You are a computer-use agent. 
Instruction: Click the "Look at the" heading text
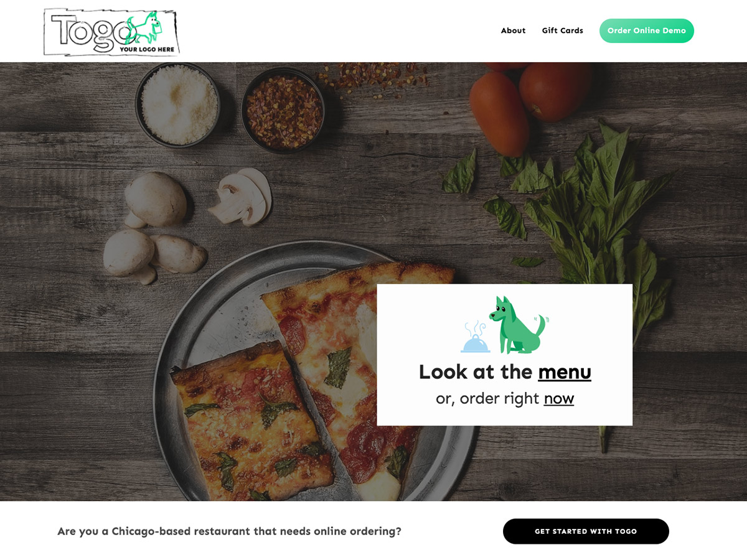click(x=476, y=371)
